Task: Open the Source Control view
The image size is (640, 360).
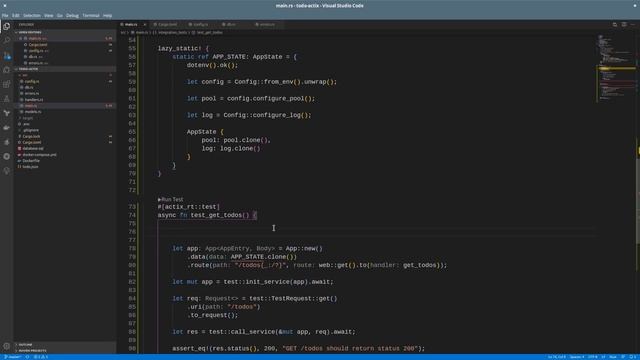Action: (7, 56)
